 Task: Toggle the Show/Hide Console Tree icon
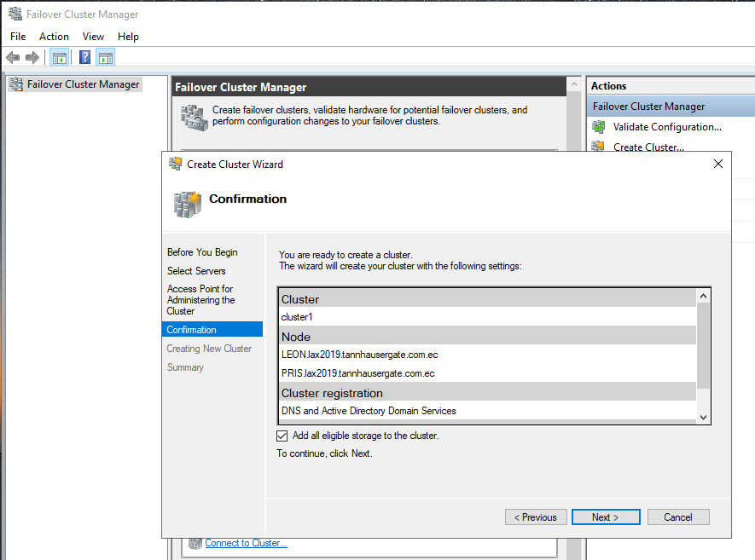pyautogui.click(x=59, y=58)
